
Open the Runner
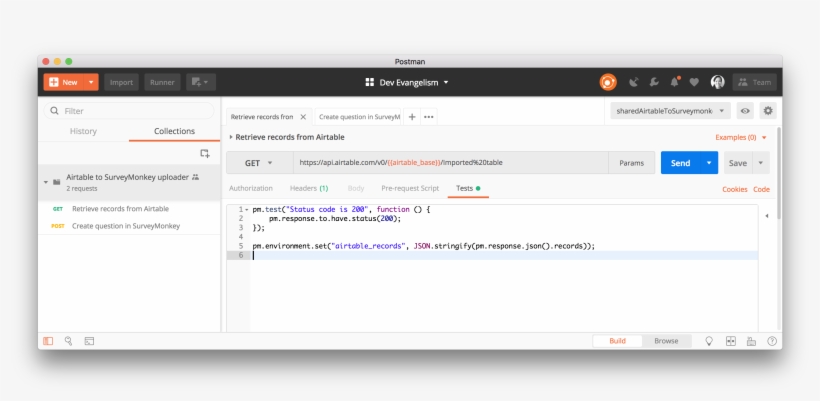[162, 82]
